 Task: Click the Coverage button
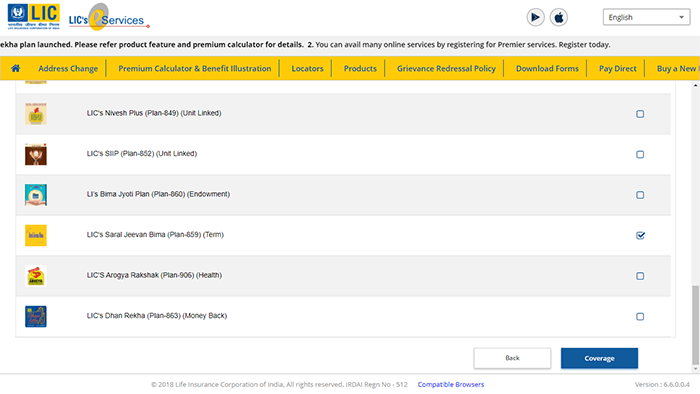599,358
